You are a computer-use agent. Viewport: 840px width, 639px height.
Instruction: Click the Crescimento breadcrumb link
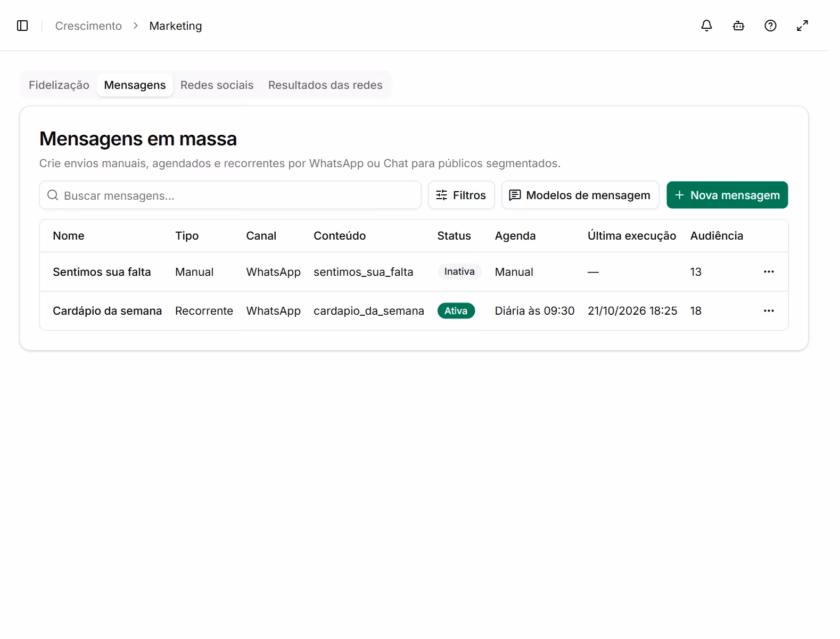[88, 26]
